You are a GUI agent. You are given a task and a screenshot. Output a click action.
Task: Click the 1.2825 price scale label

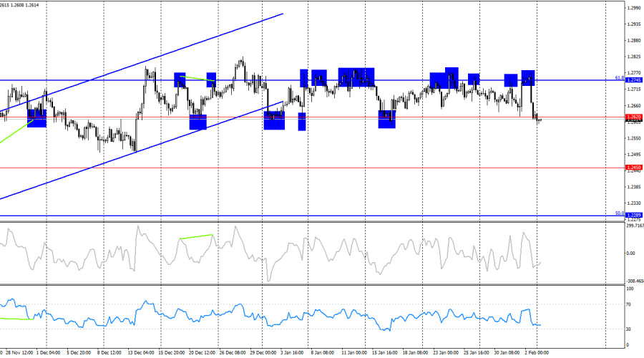pyautogui.click(x=634, y=57)
